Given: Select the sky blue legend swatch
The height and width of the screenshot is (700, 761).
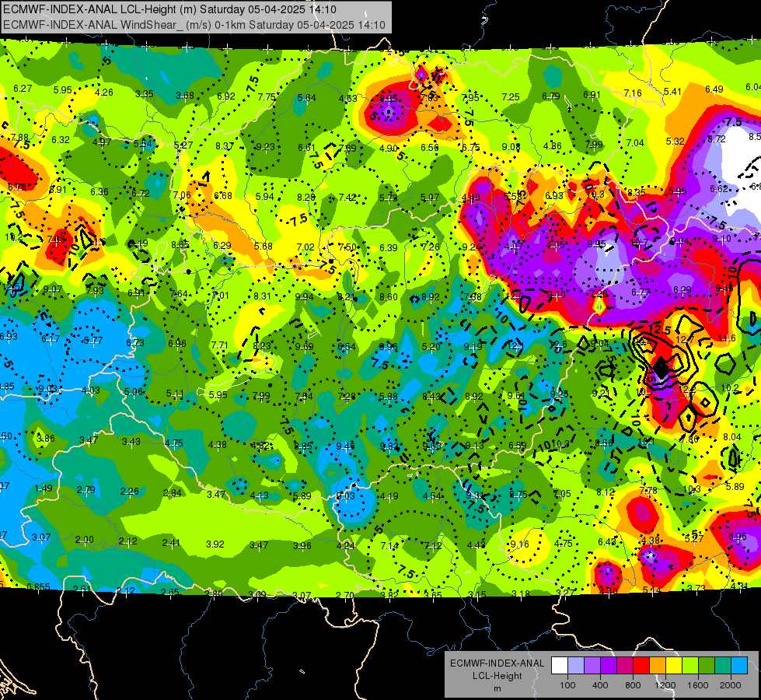Looking at the screenshot, I should [x=739, y=665].
